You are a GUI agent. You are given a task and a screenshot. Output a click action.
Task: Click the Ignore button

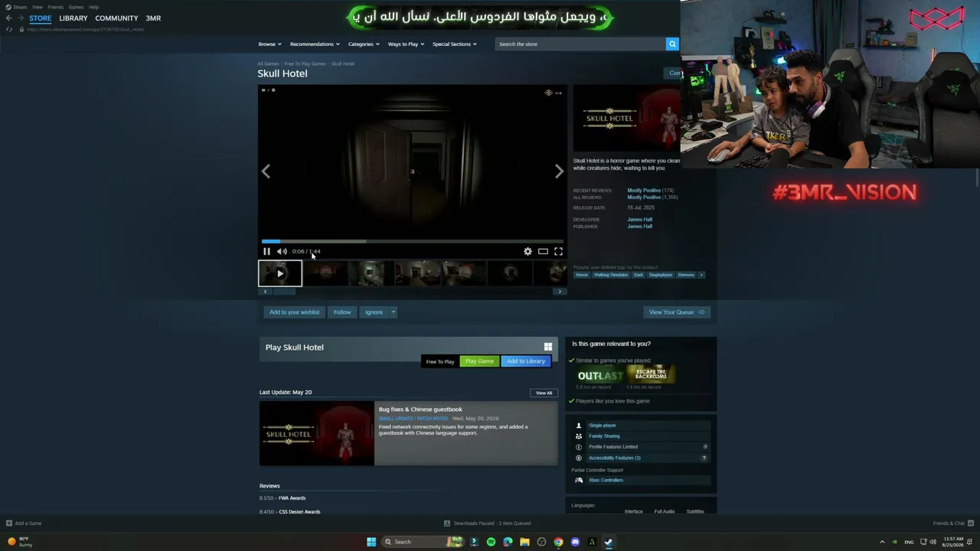[x=374, y=312]
